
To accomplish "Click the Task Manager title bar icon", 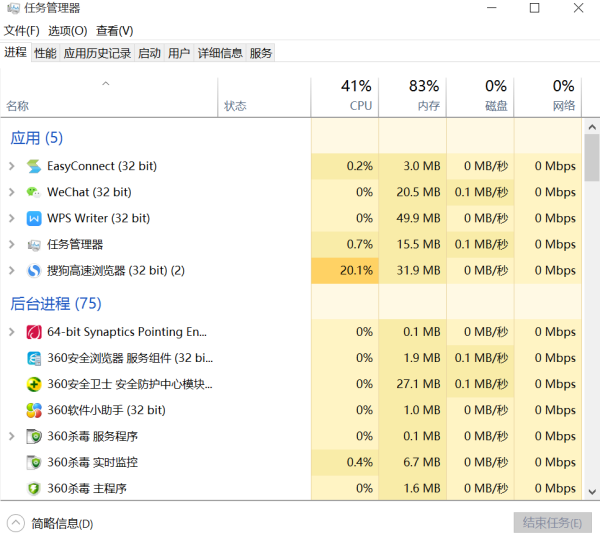I will [13, 8].
